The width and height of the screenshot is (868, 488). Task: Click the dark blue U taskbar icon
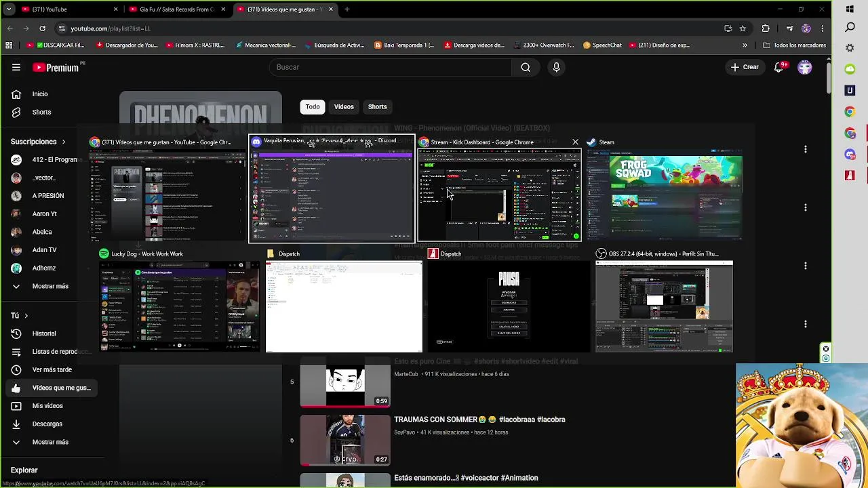click(x=850, y=90)
